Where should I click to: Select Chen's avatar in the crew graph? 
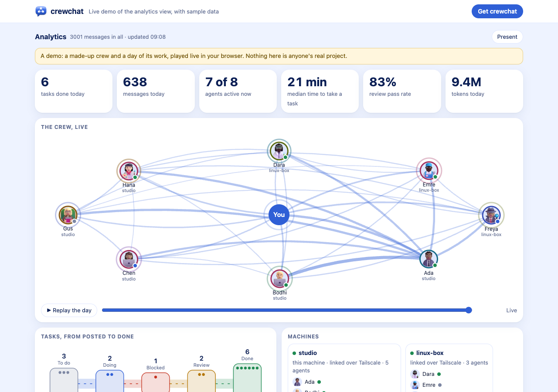point(129,259)
